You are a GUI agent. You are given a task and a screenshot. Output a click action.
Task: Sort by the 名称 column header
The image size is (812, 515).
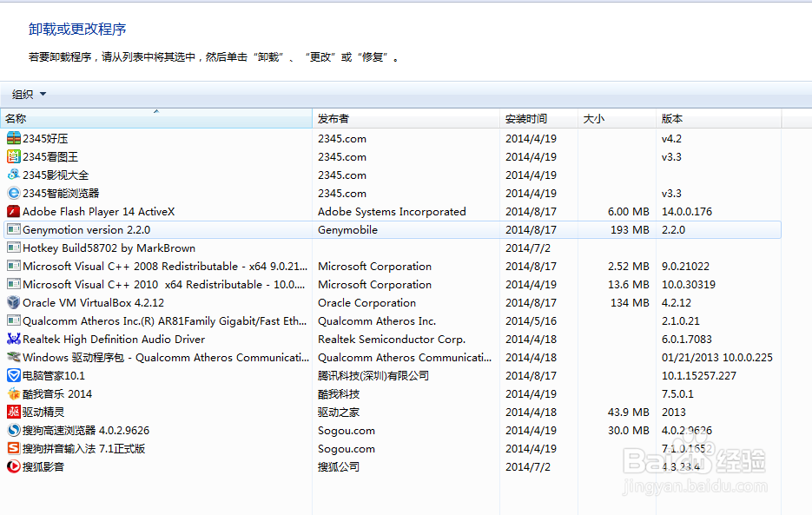(x=156, y=119)
